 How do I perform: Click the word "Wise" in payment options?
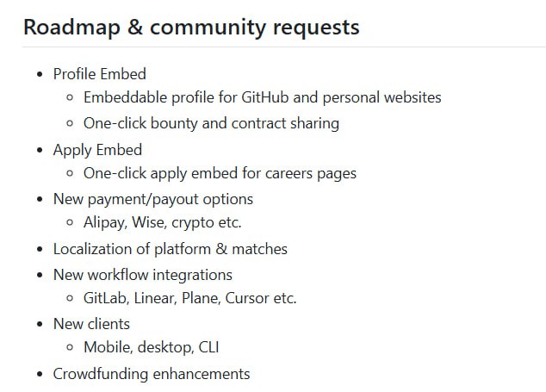coord(152,223)
